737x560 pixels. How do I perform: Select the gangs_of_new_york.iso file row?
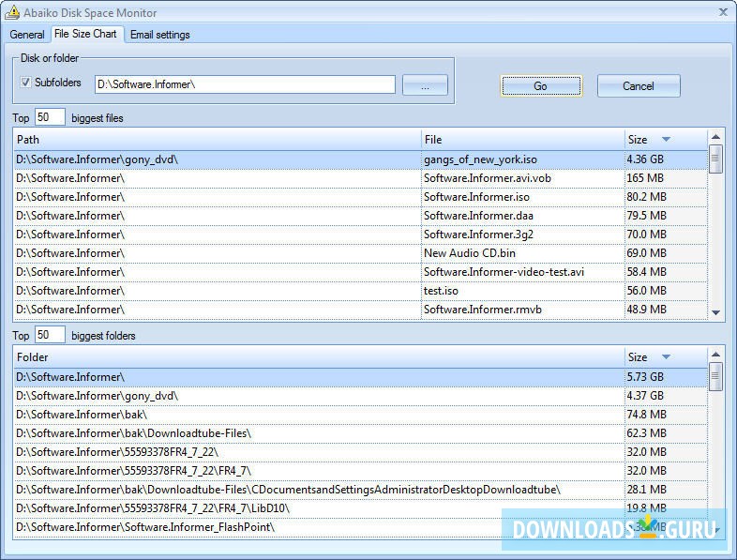pos(480,159)
